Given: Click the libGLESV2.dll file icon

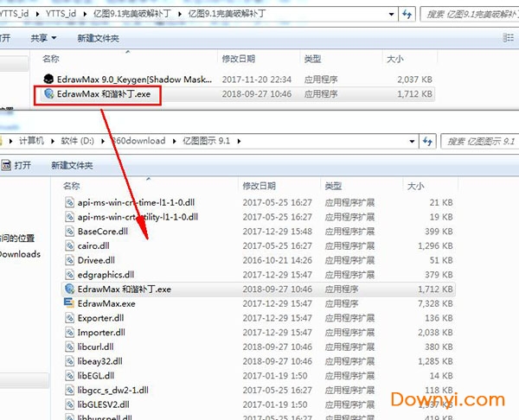Looking at the screenshot, I should (x=69, y=404).
